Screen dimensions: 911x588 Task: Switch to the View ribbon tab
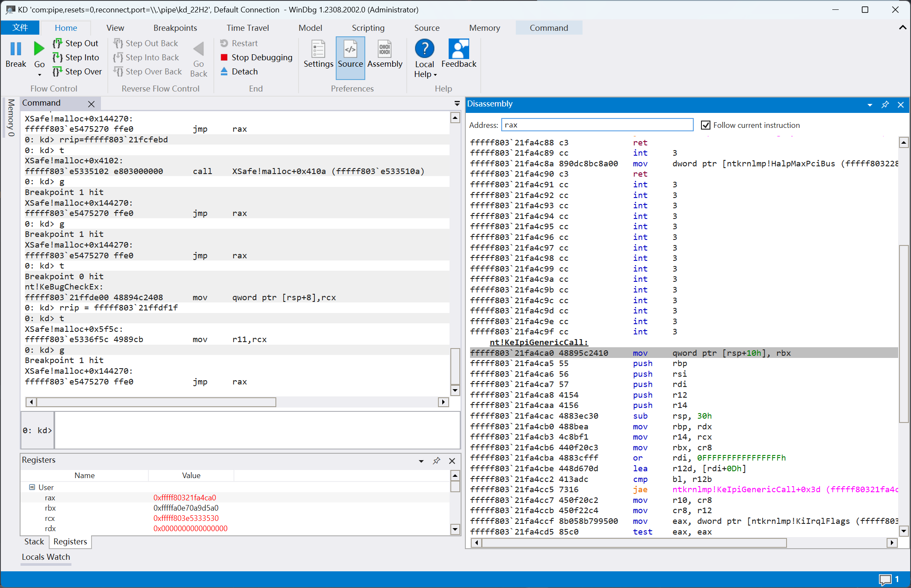pyautogui.click(x=115, y=28)
